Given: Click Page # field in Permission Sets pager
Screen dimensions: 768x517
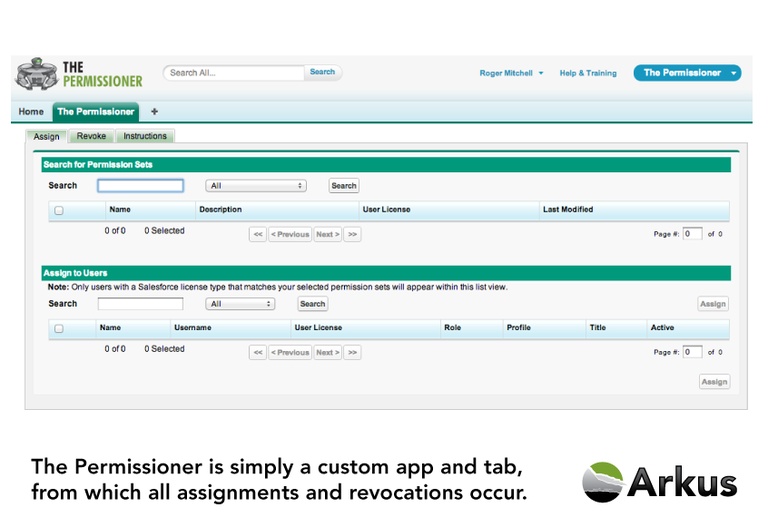Looking at the screenshot, I should 693,234.
